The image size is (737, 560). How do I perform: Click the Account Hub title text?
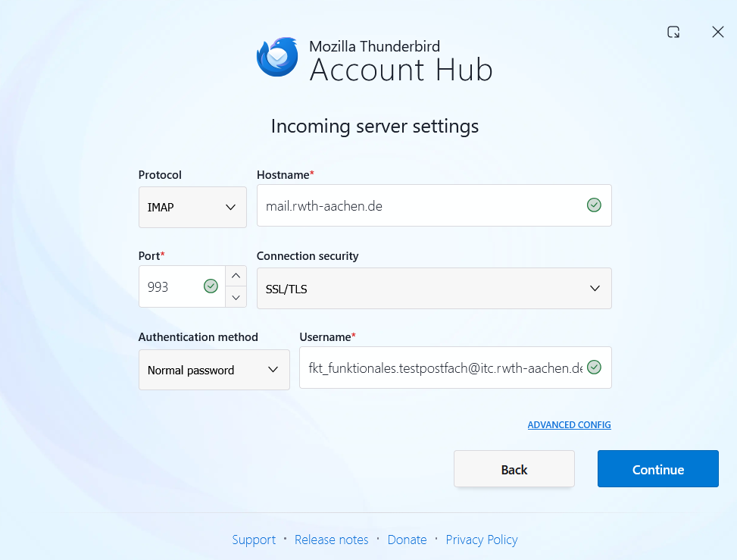[401, 70]
